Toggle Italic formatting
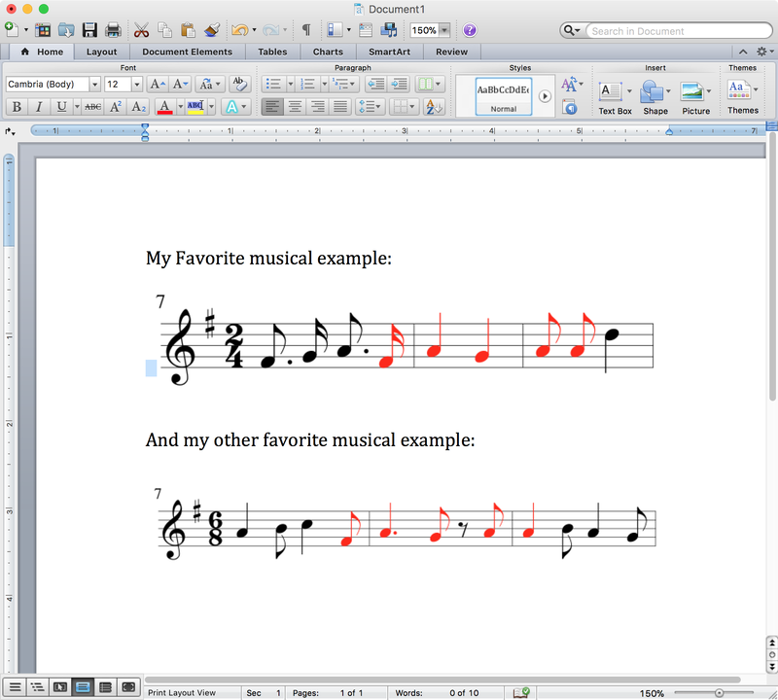 click(x=39, y=107)
